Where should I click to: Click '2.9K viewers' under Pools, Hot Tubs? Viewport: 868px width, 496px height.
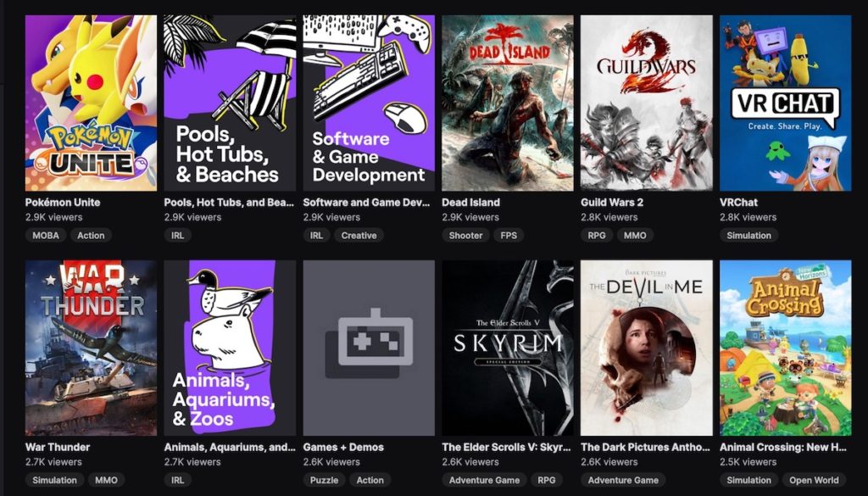coord(192,217)
